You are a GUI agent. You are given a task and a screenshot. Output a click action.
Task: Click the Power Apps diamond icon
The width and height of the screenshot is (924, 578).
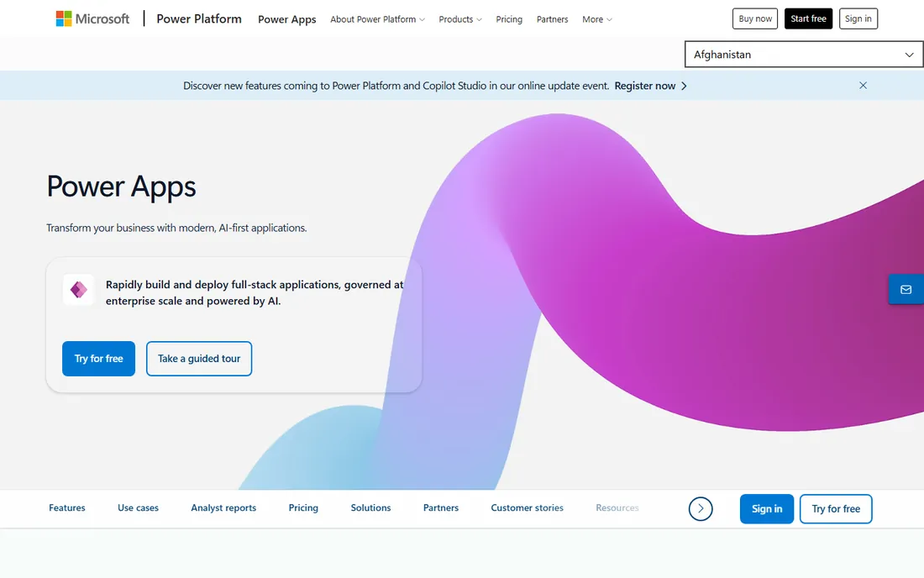pyautogui.click(x=78, y=290)
